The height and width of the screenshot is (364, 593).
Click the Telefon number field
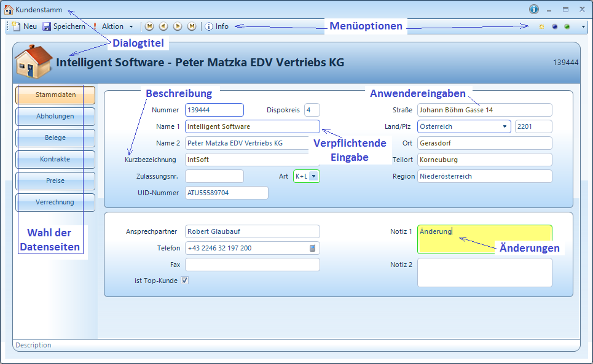(252, 248)
